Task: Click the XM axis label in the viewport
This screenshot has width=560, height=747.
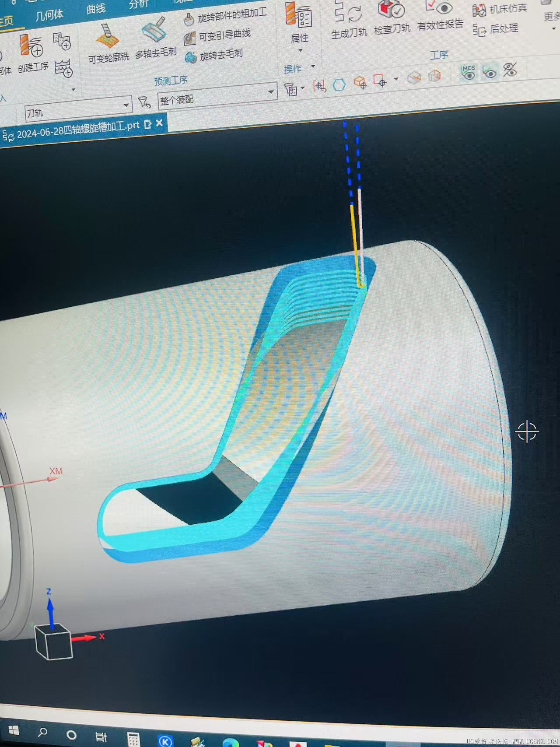Action: 56,471
